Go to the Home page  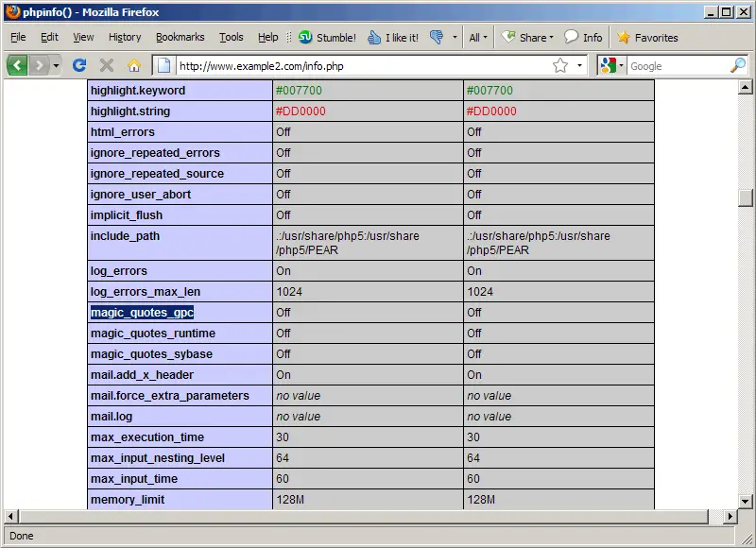click(134, 65)
